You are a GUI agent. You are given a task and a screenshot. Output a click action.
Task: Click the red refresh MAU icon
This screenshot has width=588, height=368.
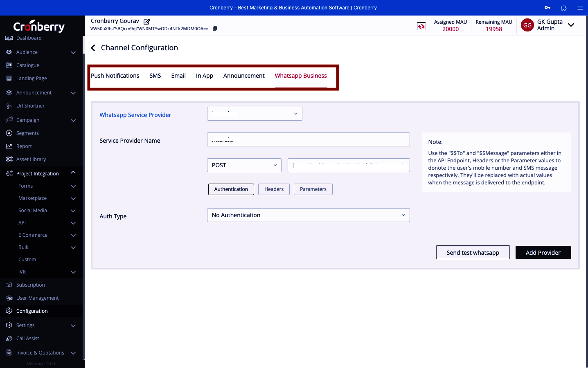[421, 26]
